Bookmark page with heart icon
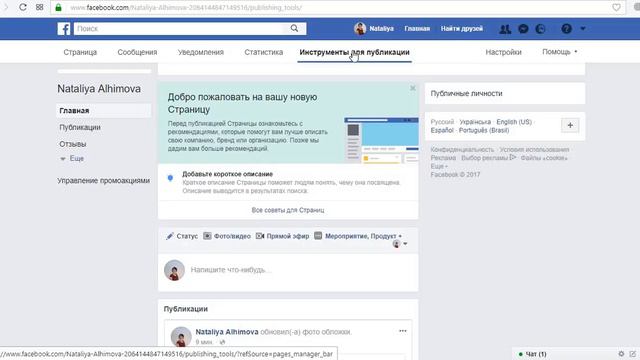The width and height of the screenshot is (640, 360). [x=616, y=7]
